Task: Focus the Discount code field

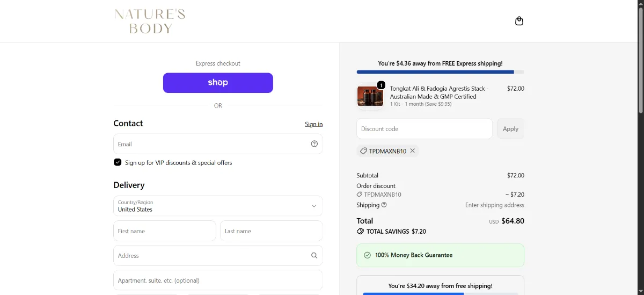Action: [424, 129]
